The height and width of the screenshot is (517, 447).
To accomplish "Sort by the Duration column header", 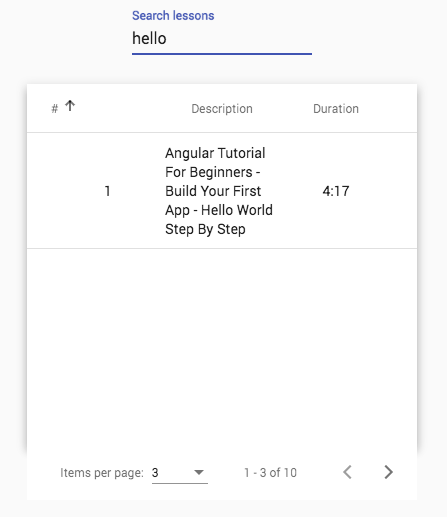I will pyautogui.click(x=336, y=109).
